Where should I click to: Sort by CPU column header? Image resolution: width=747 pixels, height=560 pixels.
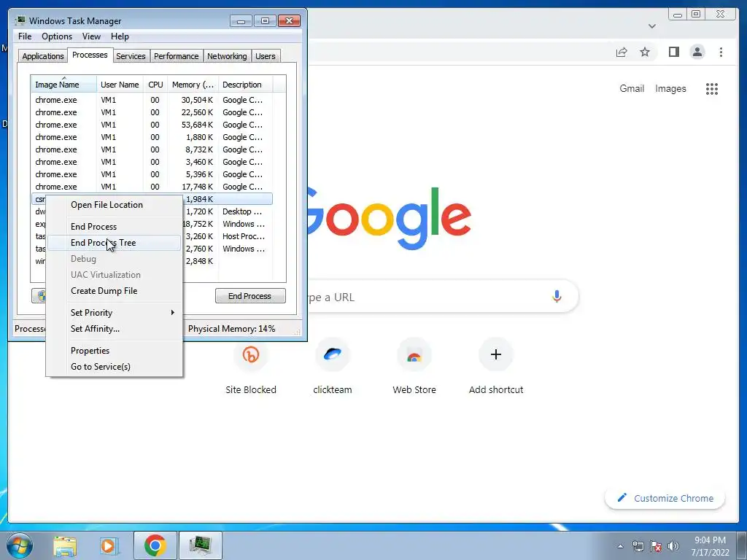[155, 85]
